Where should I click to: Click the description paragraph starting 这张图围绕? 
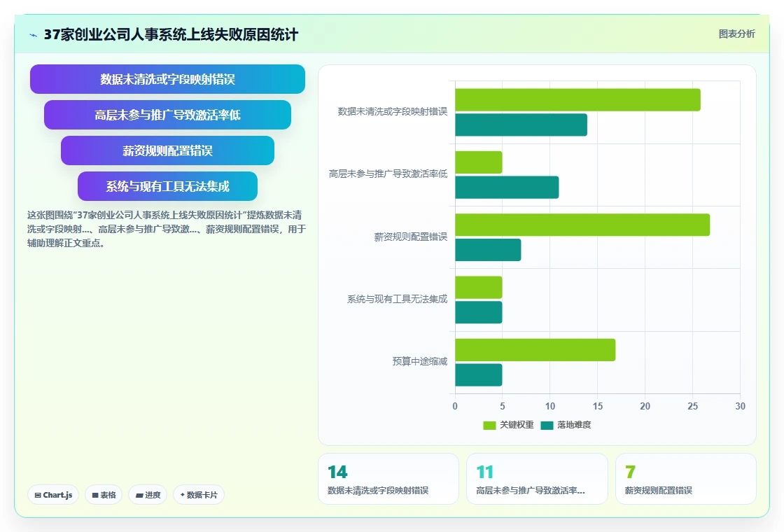(x=167, y=229)
